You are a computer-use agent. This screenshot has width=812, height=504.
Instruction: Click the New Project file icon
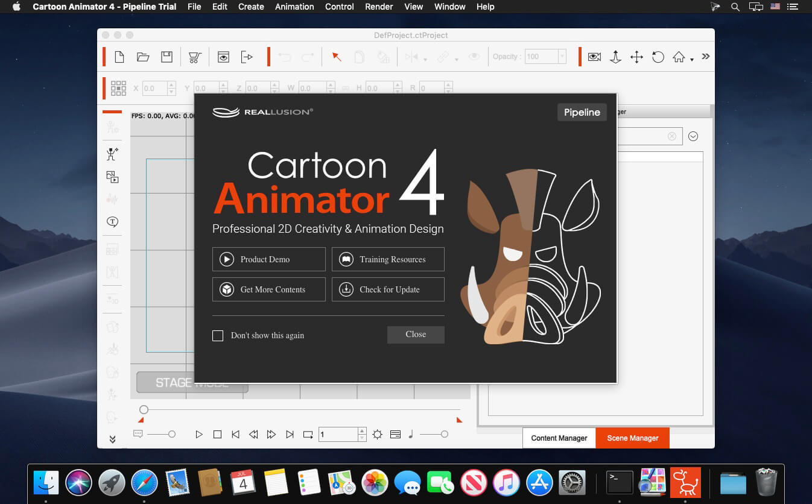point(119,57)
